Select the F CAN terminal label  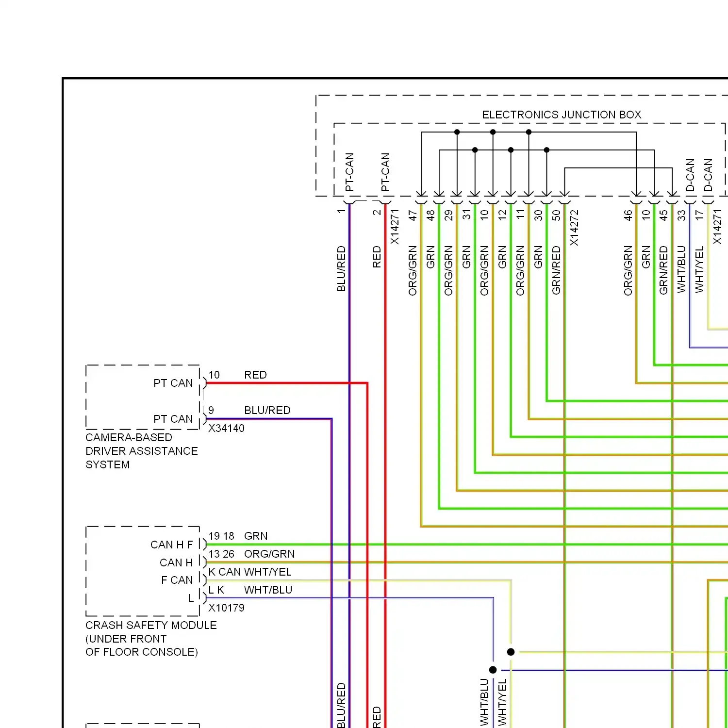coord(177,580)
